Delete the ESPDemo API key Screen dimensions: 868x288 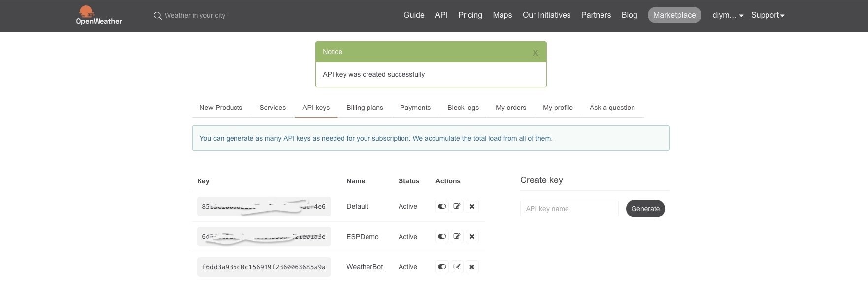(x=472, y=237)
